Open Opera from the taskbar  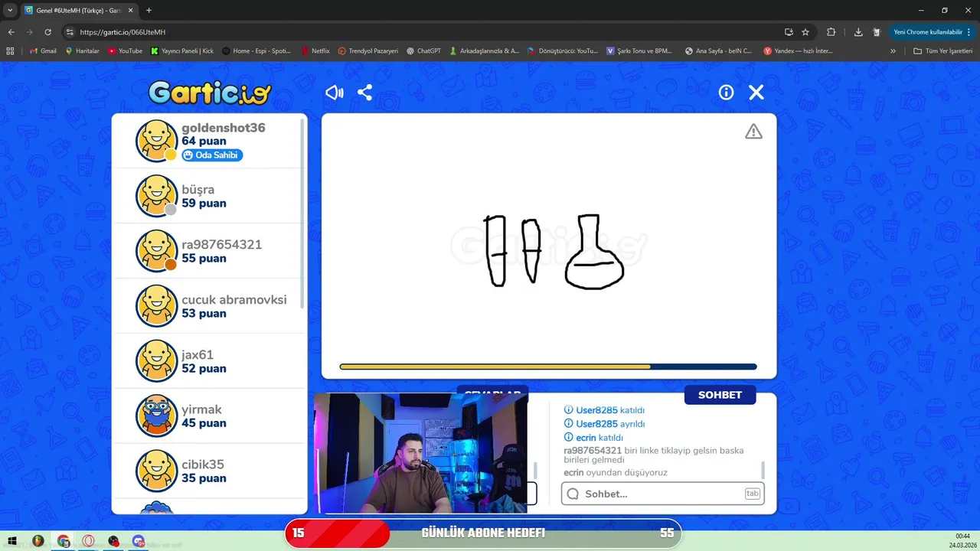click(89, 541)
